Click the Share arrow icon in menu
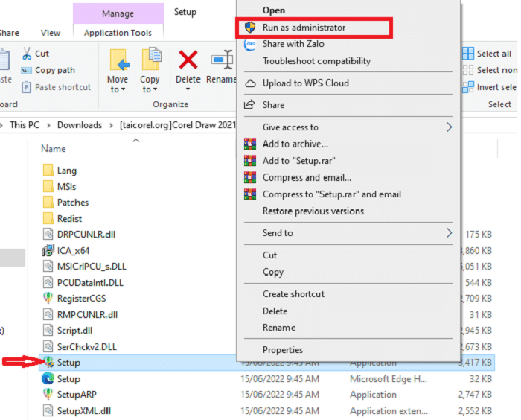521x420 pixels. [x=249, y=104]
